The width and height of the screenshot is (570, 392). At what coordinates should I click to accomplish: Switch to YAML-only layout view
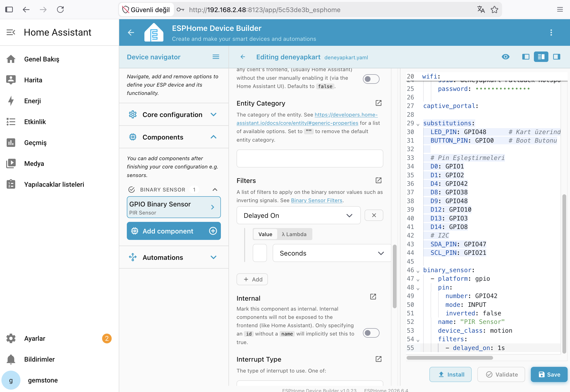(x=557, y=57)
